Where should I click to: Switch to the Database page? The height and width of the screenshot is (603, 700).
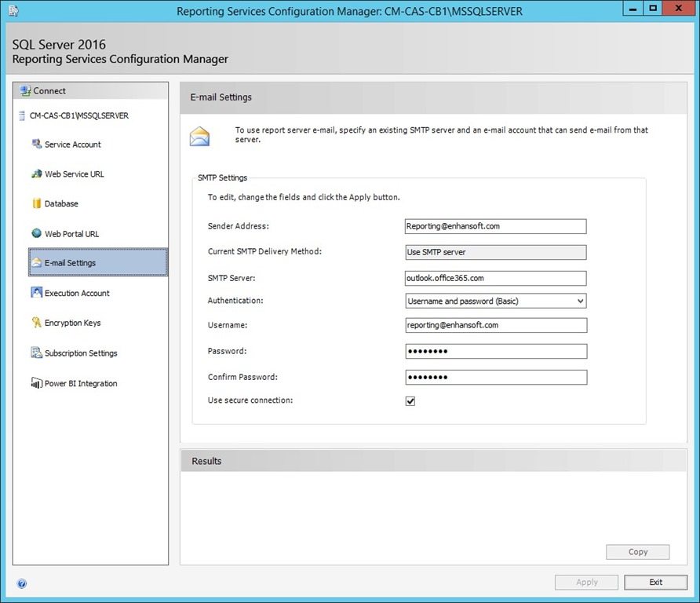61,203
